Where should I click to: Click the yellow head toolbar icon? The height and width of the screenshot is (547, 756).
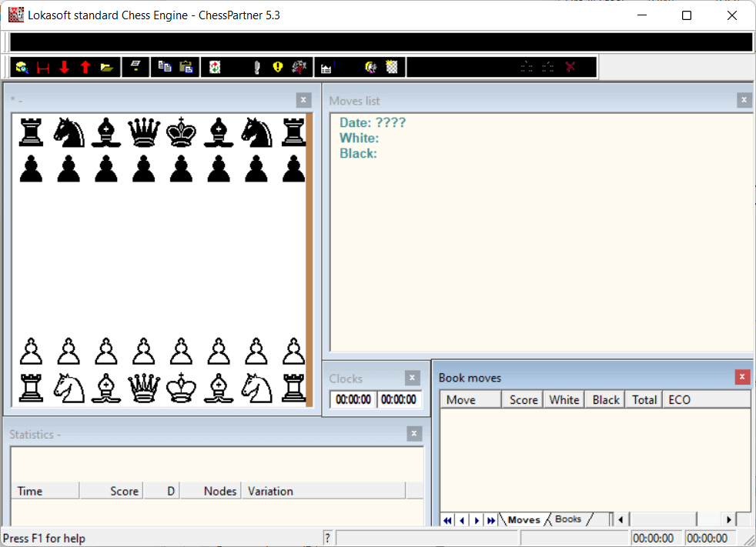point(370,67)
